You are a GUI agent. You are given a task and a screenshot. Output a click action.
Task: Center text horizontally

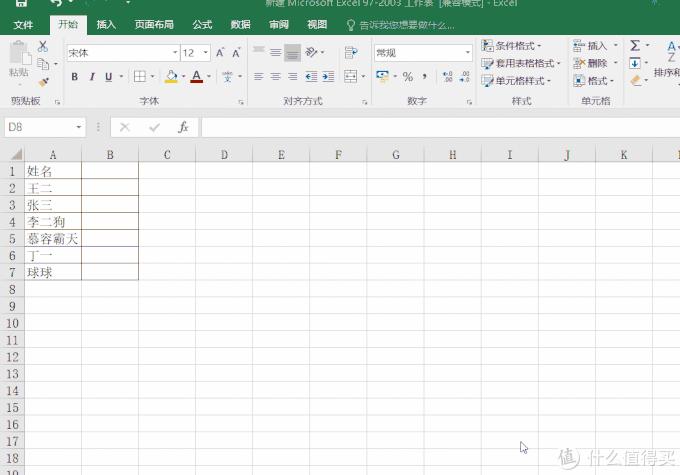click(275, 77)
